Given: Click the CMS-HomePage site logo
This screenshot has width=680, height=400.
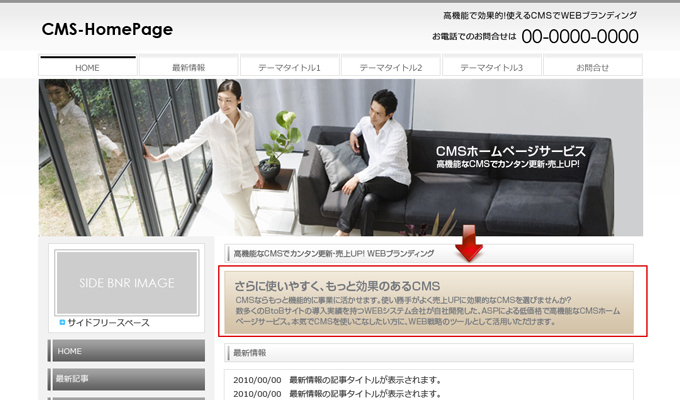Looking at the screenshot, I should tap(107, 30).
